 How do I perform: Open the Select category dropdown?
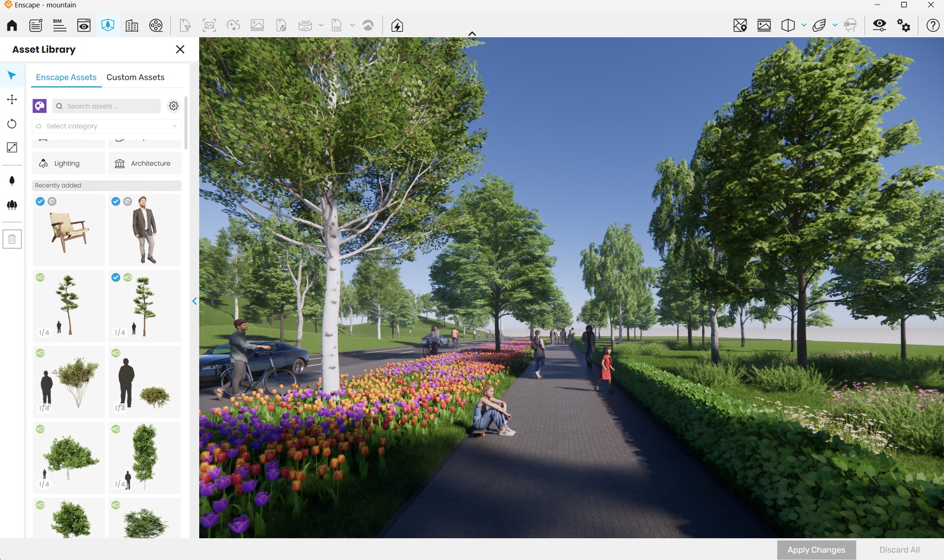click(x=107, y=126)
